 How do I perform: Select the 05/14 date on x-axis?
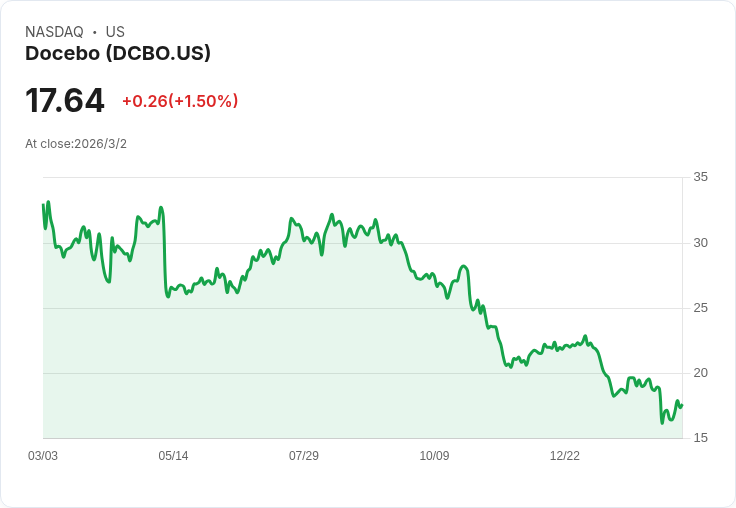point(173,456)
